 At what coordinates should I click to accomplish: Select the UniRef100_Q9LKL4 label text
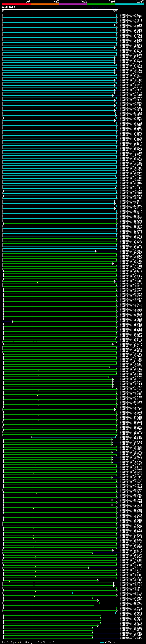(x=131, y=329)
